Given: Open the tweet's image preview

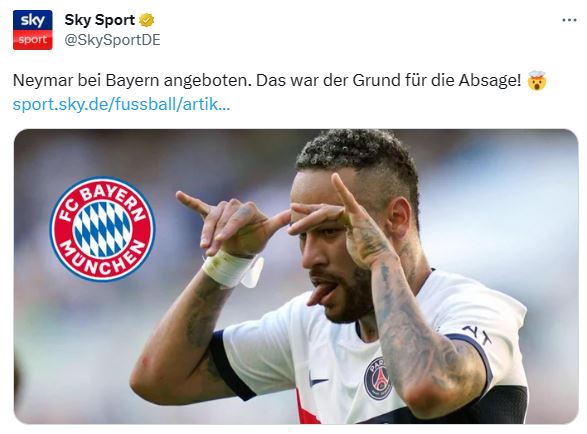Looking at the screenshot, I should [296, 276].
